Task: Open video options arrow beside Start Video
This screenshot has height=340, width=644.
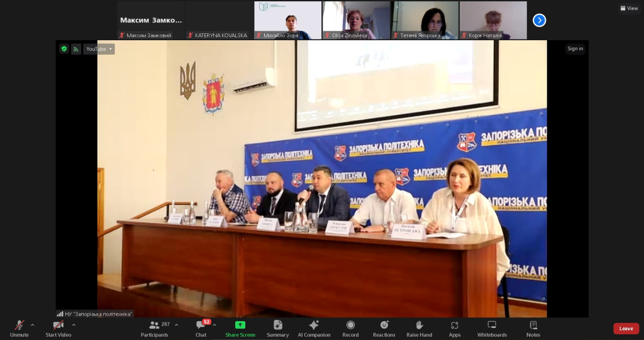Action: (74, 325)
